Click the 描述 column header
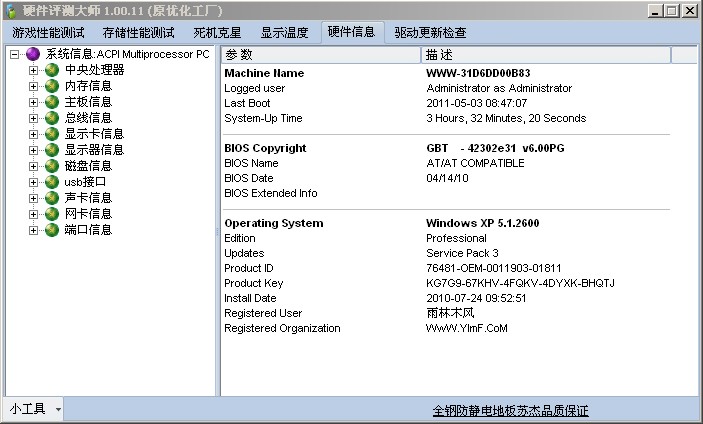 546,55
